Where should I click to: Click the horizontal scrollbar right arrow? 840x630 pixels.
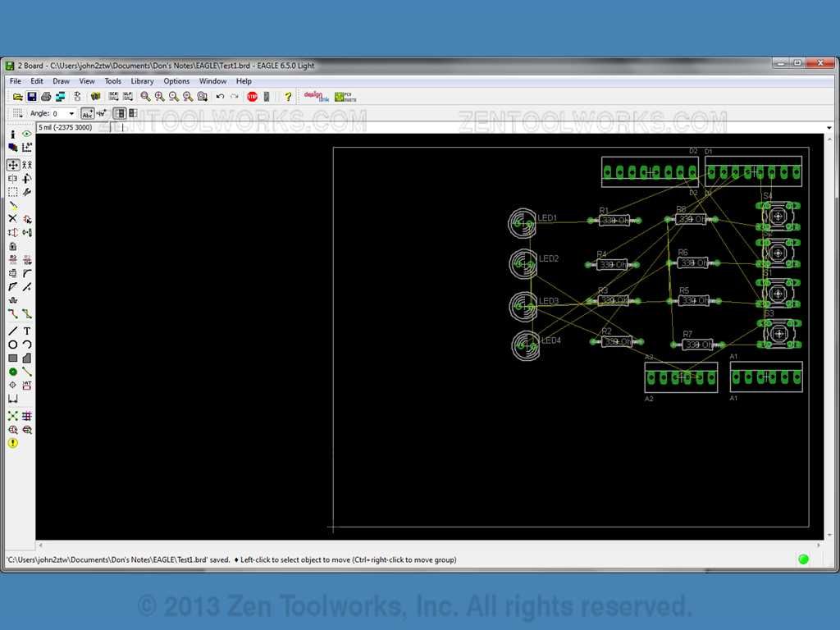click(818, 546)
